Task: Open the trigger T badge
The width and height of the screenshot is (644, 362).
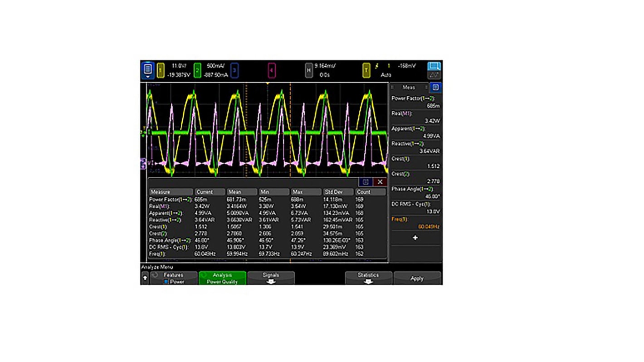Action: tap(366, 70)
